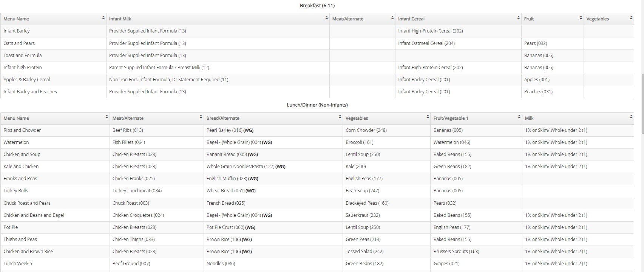This screenshot has height=272, width=644.
Task: Click the Infant Milk column sort arrows
Action: pos(326,18)
